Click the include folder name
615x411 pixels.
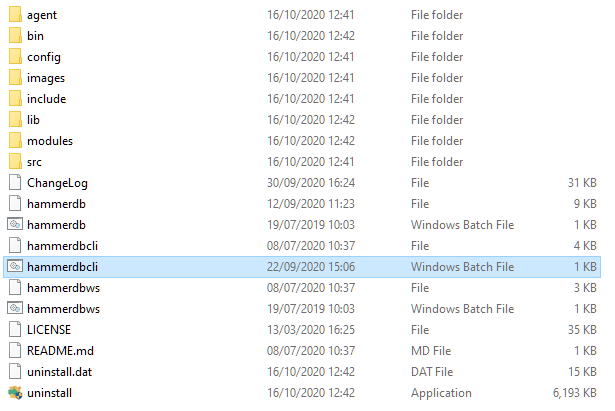(x=46, y=99)
